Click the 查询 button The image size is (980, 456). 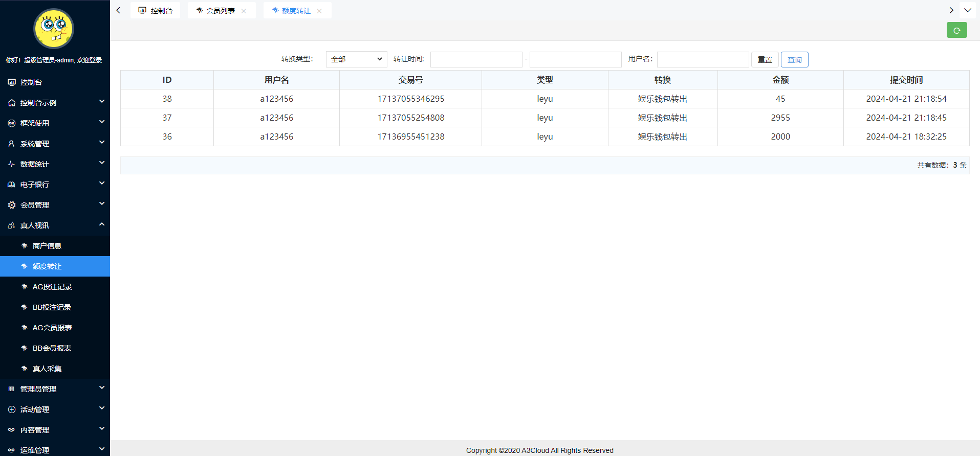pos(794,60)
